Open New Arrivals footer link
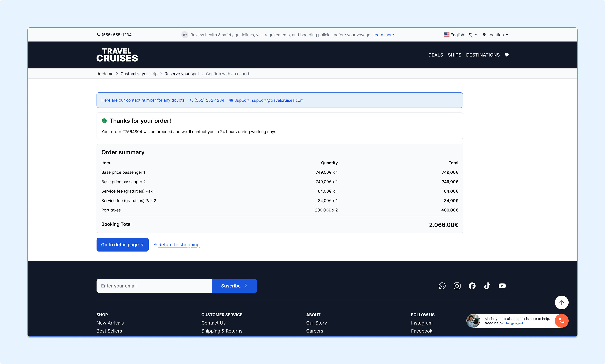This screenshot has height=364, width=605. (x=110, y=323)
